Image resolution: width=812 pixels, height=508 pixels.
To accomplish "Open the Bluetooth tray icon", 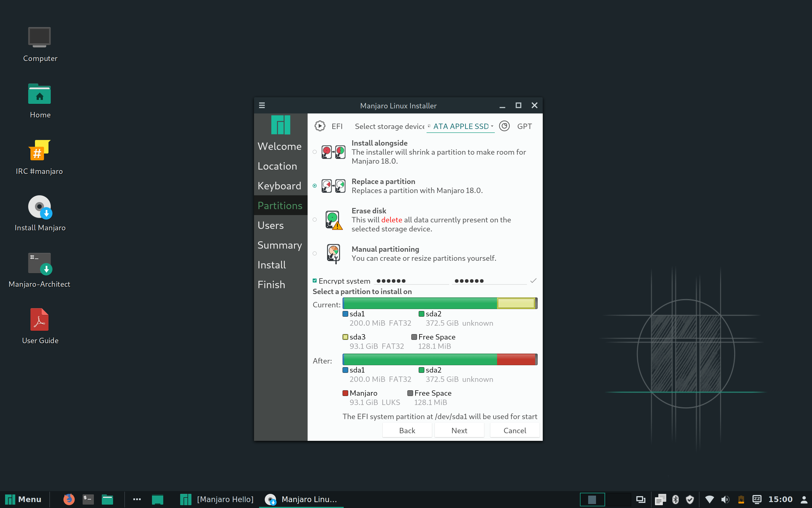I will click(676, 499).
